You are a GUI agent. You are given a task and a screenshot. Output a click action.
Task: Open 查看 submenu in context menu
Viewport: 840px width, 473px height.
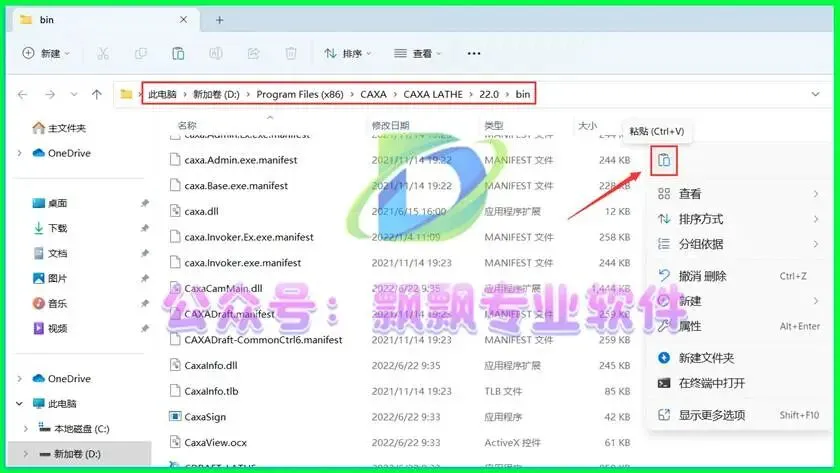click(x=738, y=194)
